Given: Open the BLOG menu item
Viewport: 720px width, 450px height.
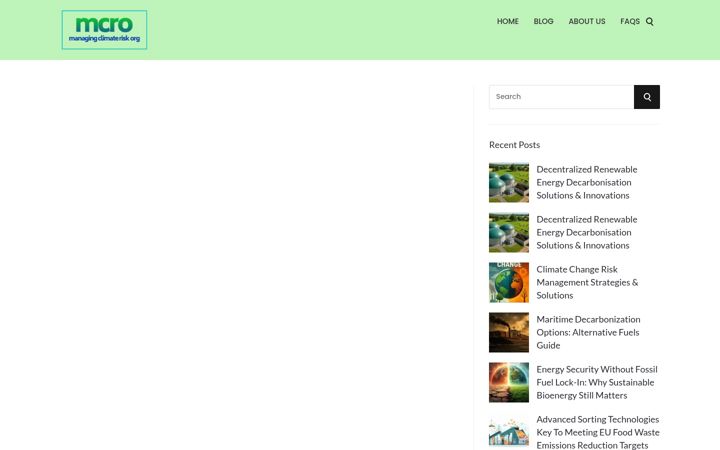Looking at the screenshot, I should click(543, 21).
